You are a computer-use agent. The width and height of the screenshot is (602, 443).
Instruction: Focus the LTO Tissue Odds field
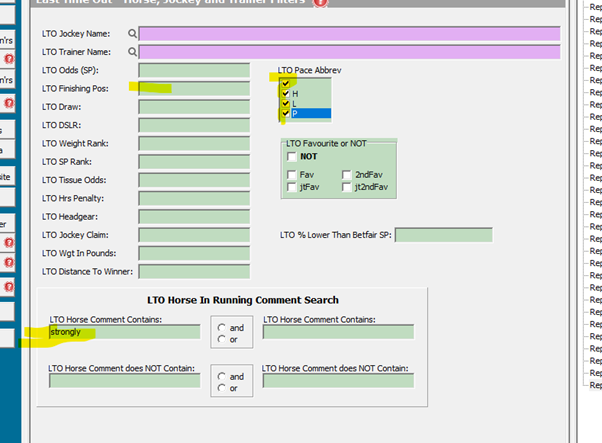point(194,180)
